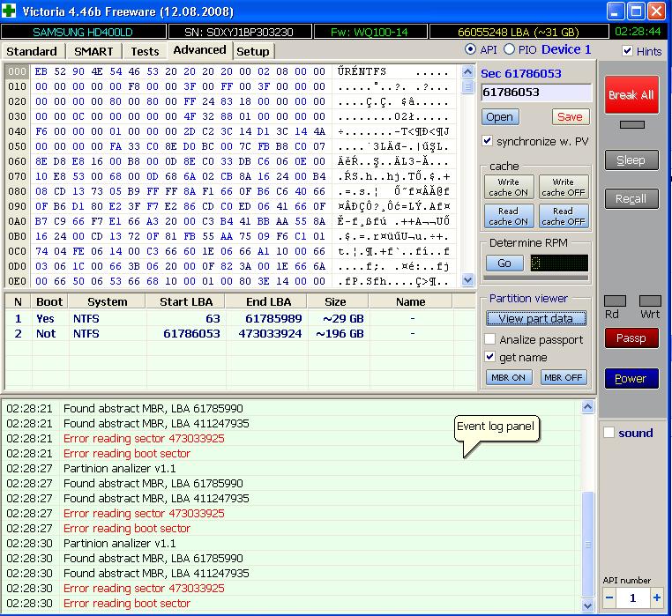Screen dimensions: 672x616
Task: Click the API number value field
Action: 633,597
